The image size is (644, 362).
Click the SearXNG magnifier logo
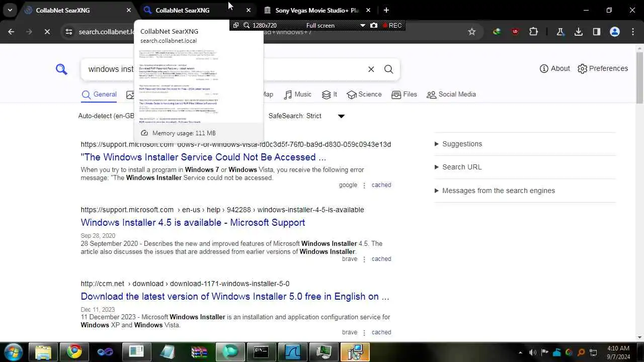coord(61,69)
